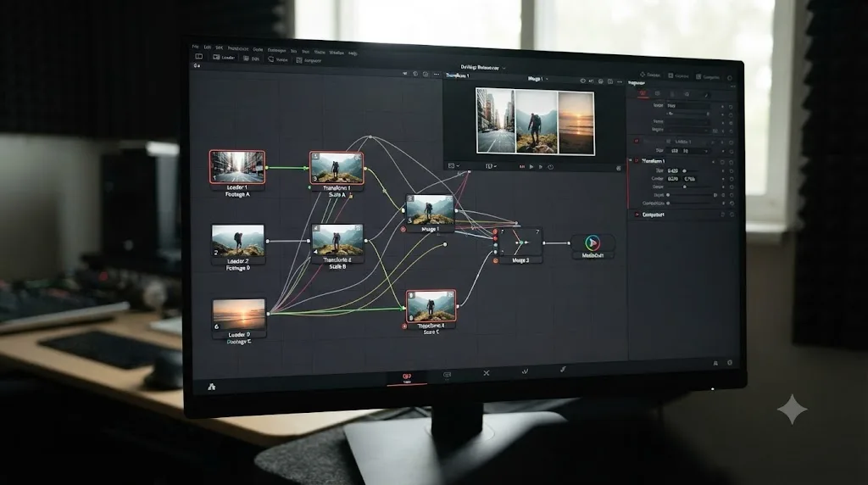
Task: Open the Window menu next to Help
Action: 337,53
